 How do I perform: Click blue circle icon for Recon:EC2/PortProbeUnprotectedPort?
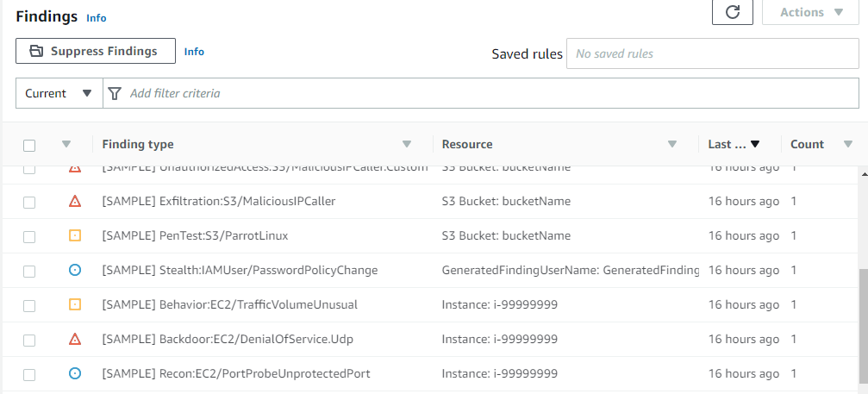pyautogui.click(x=74, y=373)
